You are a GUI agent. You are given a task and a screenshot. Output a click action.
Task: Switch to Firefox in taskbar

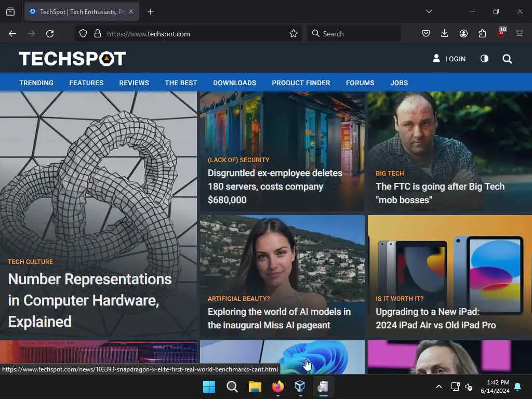tap(277, 387)
